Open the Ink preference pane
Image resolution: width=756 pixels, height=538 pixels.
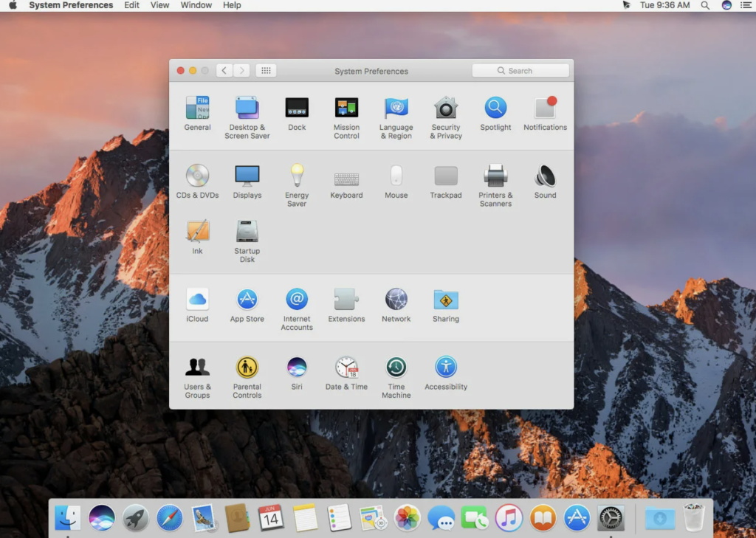click(x=197, y=237)
